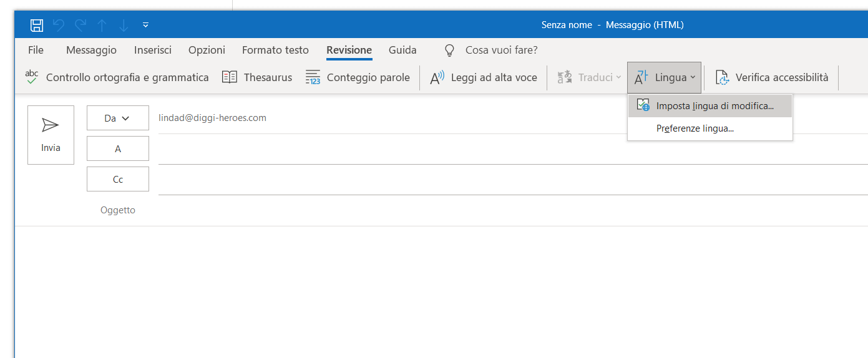Open the Da sender dropdown
The image size is (868, 358).
[x=118, y=118]
